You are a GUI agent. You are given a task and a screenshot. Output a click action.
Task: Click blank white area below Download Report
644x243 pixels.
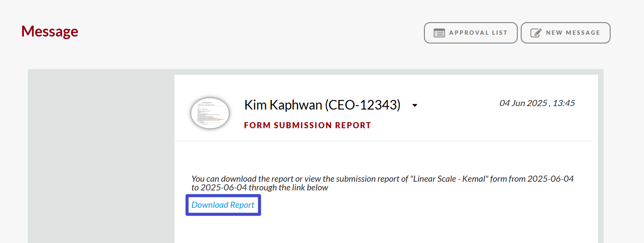[384, 228]
